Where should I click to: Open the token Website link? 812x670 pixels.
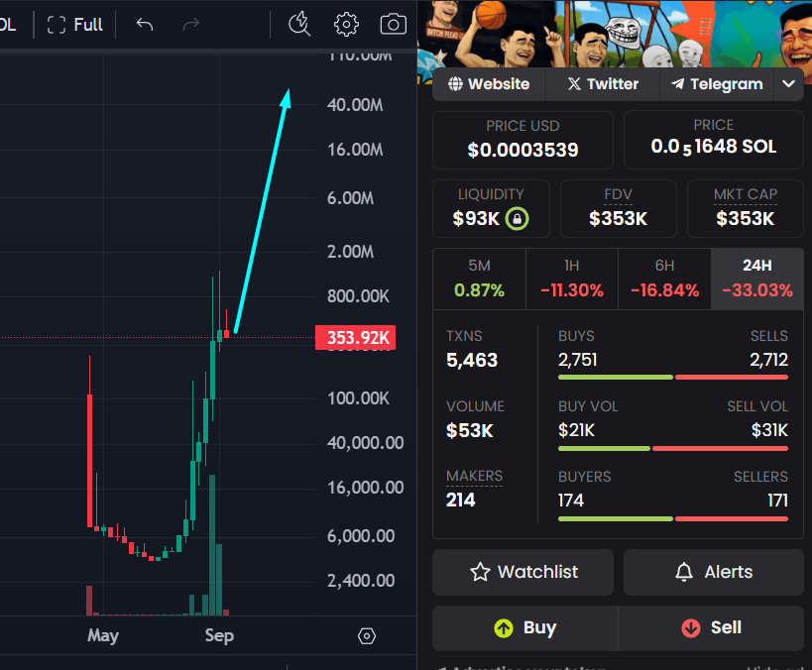[x=489, y=84]
